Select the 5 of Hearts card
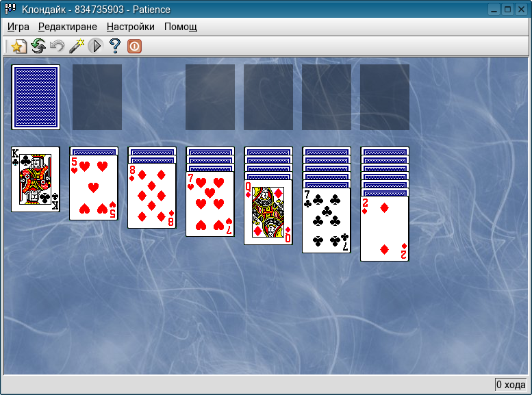Viewport: 532px width, 395px height. coord(94,188)
